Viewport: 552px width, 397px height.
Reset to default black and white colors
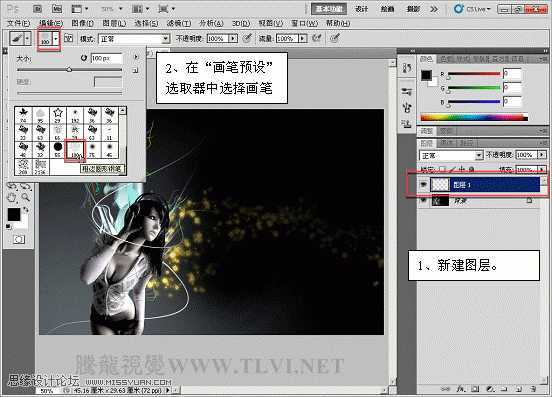tap(8, 226)
